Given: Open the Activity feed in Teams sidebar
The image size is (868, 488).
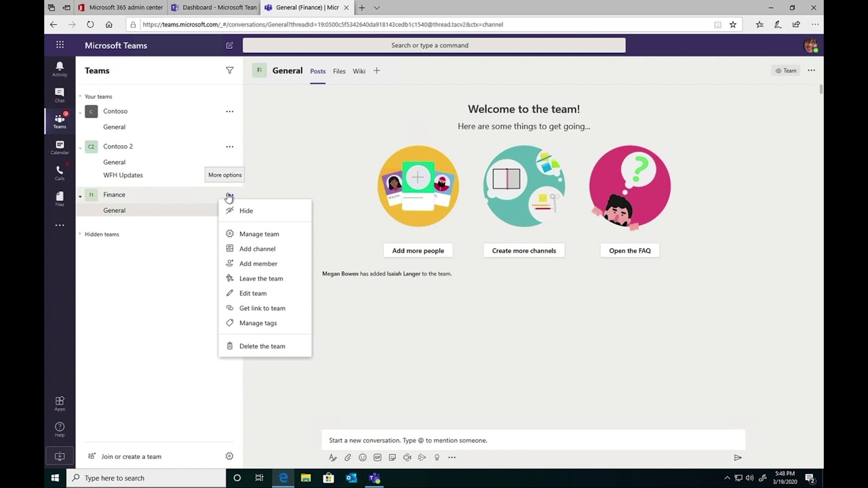Looking at the screenshot, I should tap(60, 68).
